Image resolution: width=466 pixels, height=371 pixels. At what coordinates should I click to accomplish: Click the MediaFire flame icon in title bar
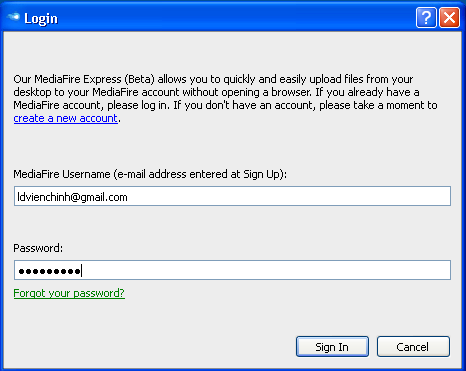[x=13, y=17]
